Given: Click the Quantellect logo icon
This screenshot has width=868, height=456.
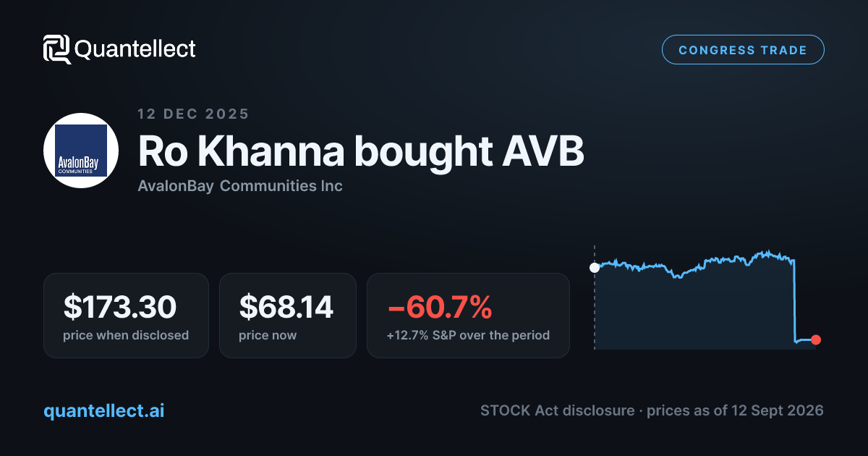Looking at the screenshot, I should pos(57,49).
